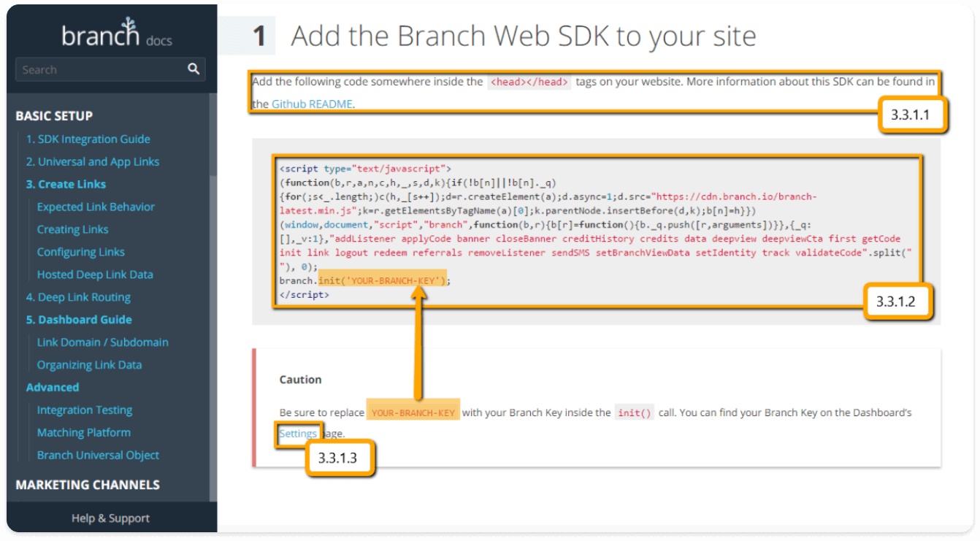Open Organizing Link Data page
This screenshot has width=980, height=541.
tap(89, 365)
